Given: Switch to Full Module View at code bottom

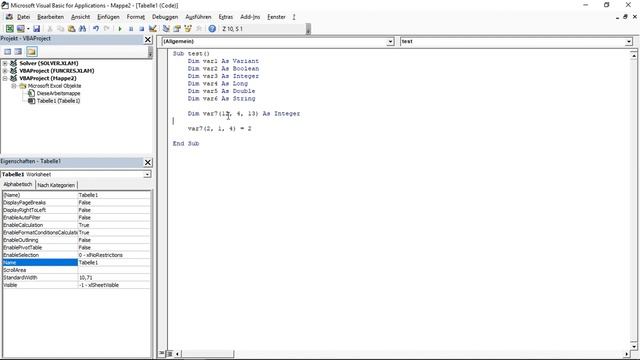Looking at the screenshot, I should pos(169,353).
